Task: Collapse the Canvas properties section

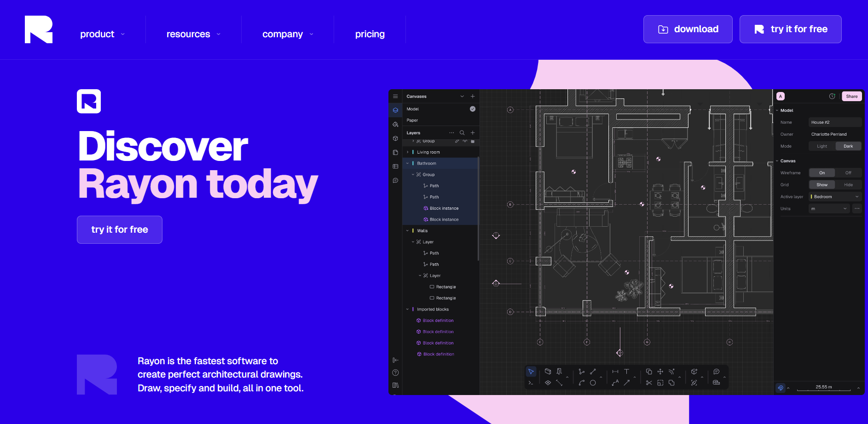Action: 777,161
